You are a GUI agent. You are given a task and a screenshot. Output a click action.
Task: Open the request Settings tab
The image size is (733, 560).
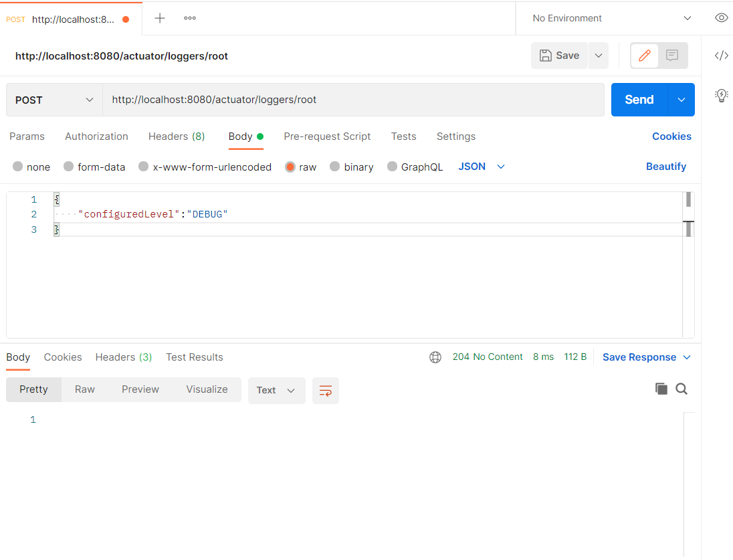click(x=456, y=136)
